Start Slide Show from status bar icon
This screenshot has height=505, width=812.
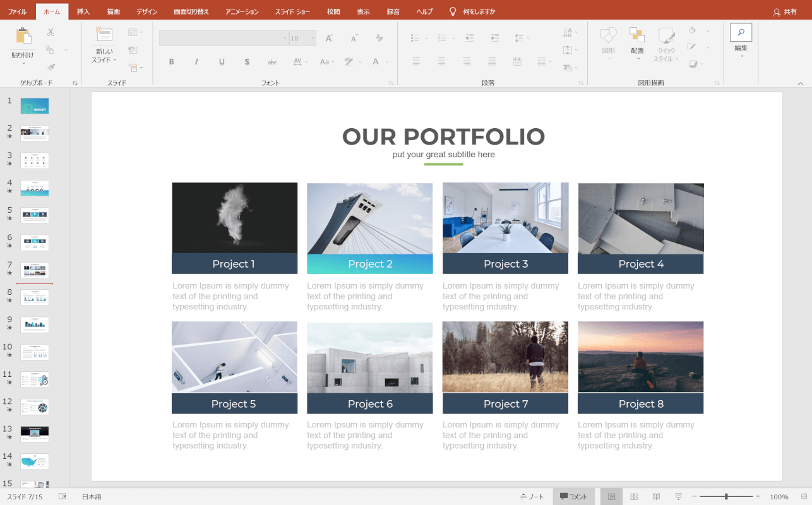tap(679, 497)
